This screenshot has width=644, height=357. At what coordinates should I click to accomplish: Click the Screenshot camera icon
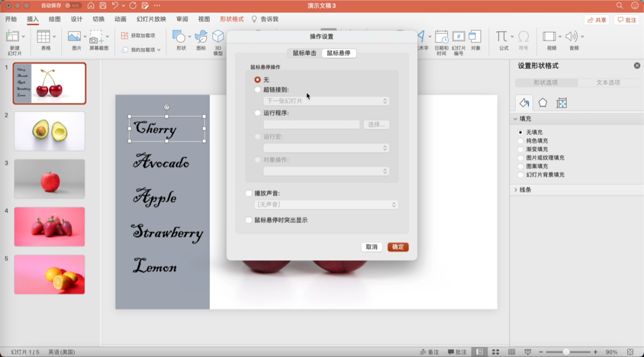coord(95,36)
